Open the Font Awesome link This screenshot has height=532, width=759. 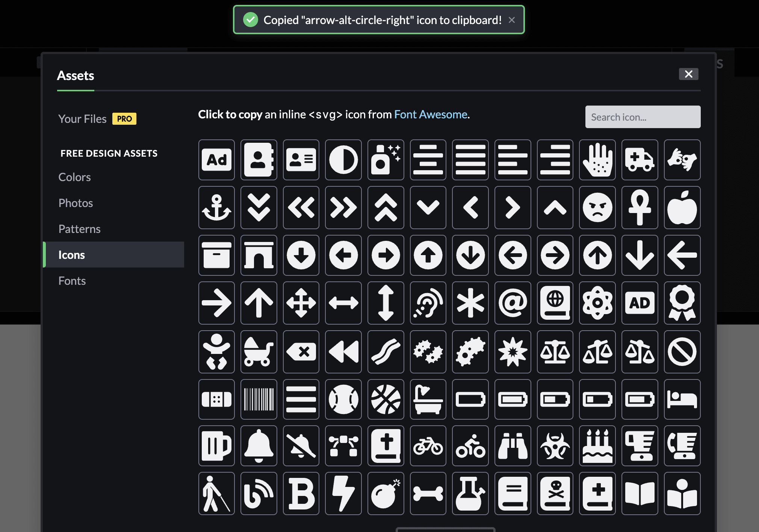click(431, 114)
